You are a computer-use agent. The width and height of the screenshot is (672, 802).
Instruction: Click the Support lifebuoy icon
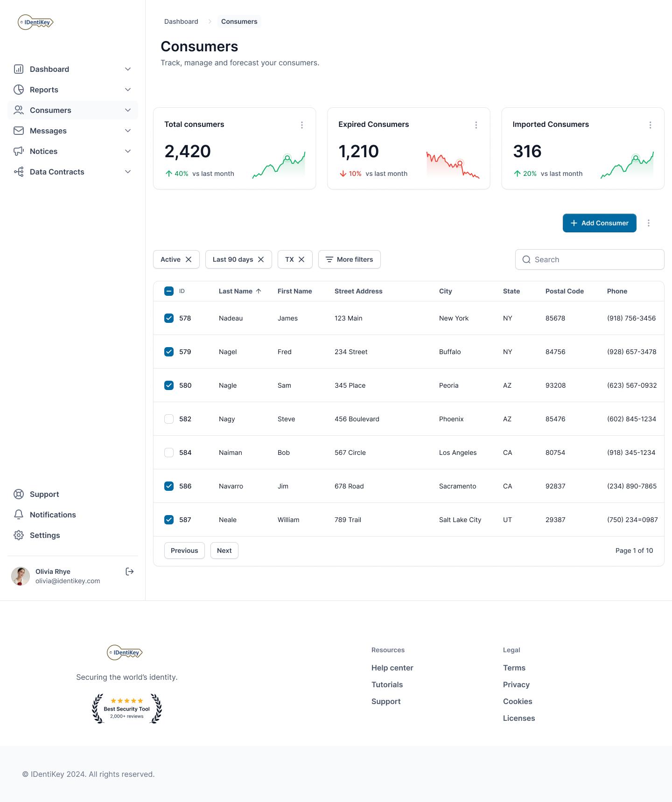(19, 494)
